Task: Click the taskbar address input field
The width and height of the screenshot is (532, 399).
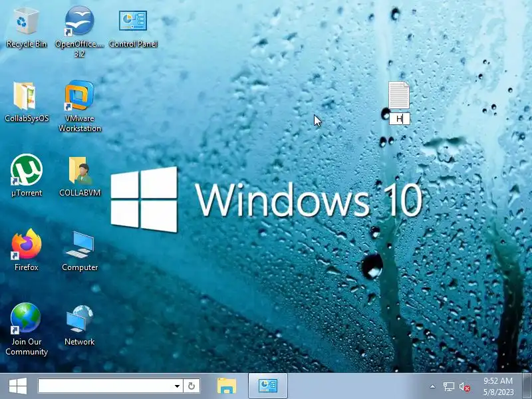Action: coord(105,386)
